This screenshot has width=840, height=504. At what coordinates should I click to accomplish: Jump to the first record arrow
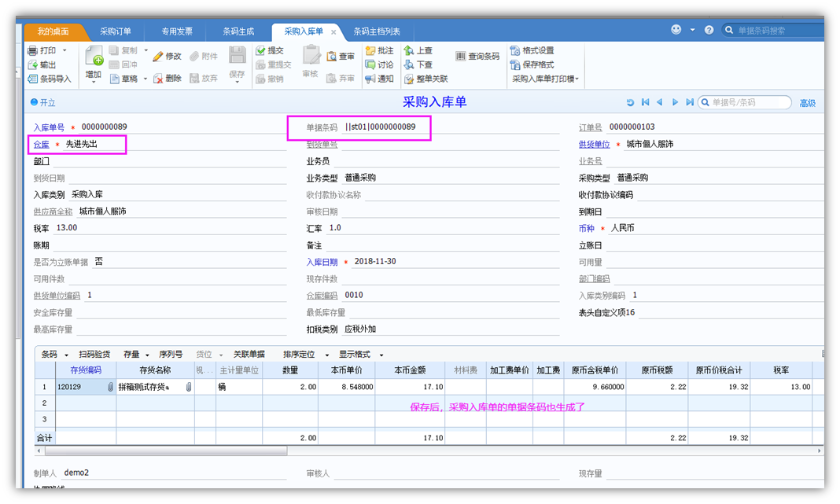(x=645, y=102)
